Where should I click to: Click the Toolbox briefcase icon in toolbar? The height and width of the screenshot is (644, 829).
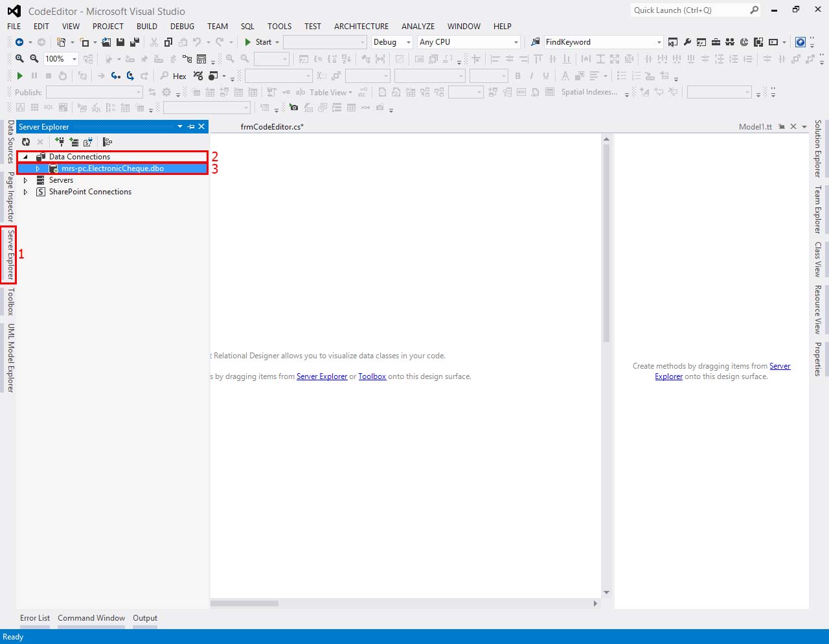(716, 42)
